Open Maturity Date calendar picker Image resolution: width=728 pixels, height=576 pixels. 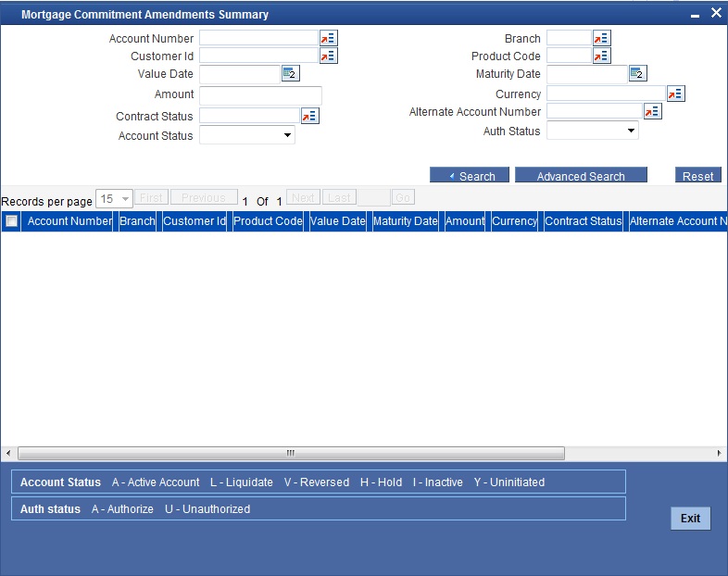(638, 73)
